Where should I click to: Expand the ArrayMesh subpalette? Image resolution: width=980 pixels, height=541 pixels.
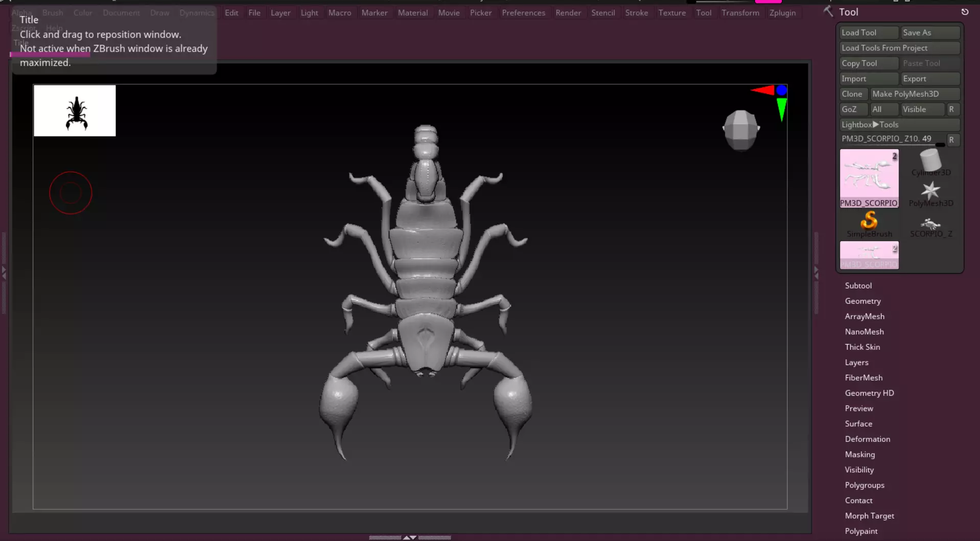pyautogui.click(x=865, y=316)
